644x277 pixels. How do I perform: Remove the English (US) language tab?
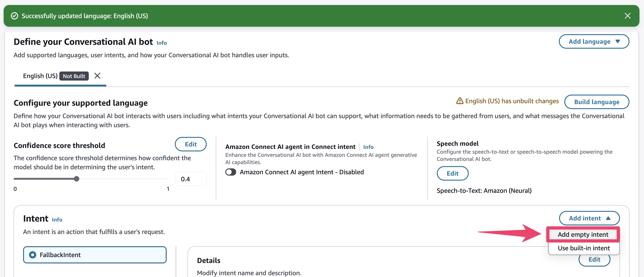pyautogui.click(x=97, y=76)
